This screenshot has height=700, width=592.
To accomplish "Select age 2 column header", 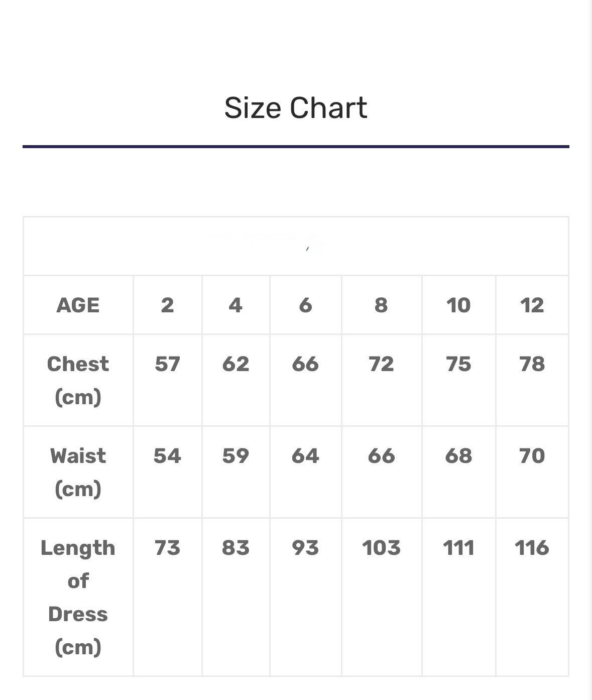I will tap(167, 305).
